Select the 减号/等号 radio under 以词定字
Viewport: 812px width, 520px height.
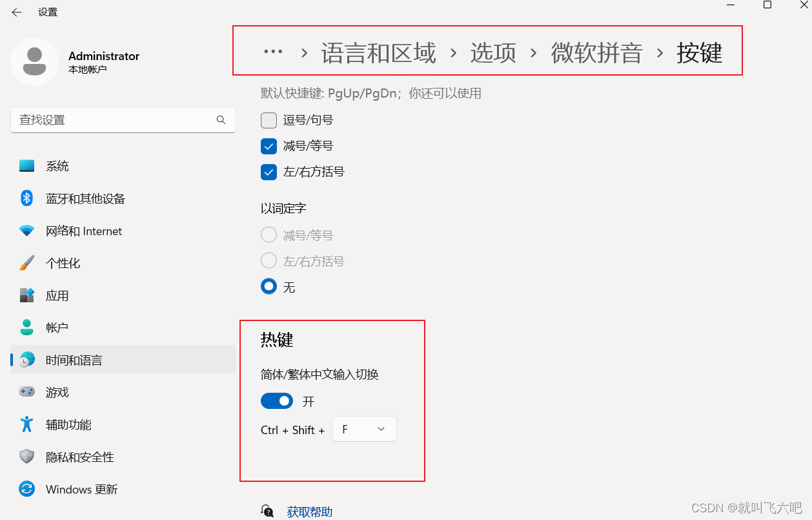pyautogui.click(x=269, y=234)
